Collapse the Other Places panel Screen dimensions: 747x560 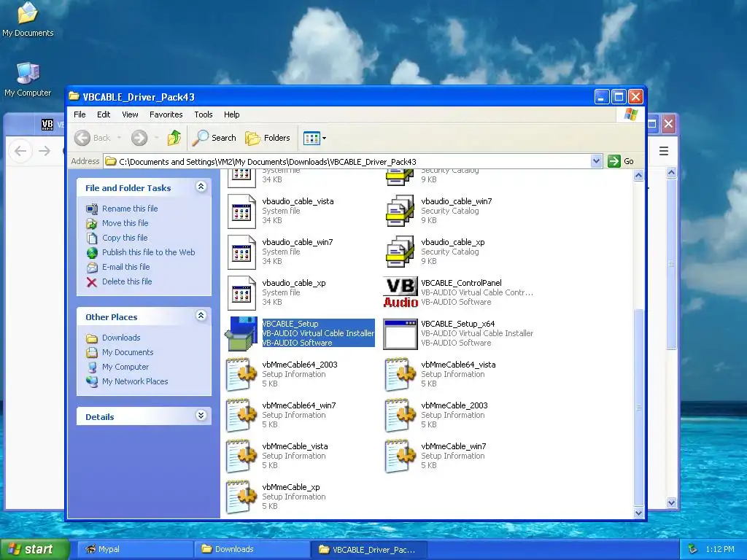(x=201, y=316)
